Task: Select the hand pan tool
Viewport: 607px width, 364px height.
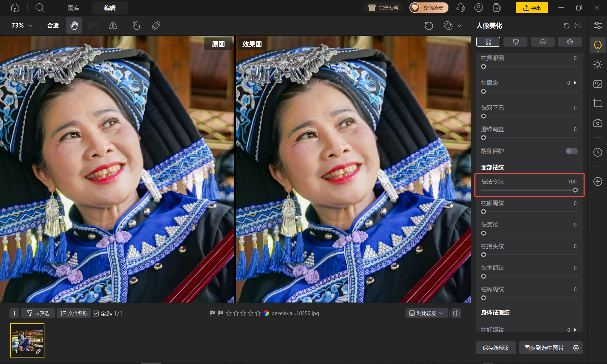Action: 74,25
